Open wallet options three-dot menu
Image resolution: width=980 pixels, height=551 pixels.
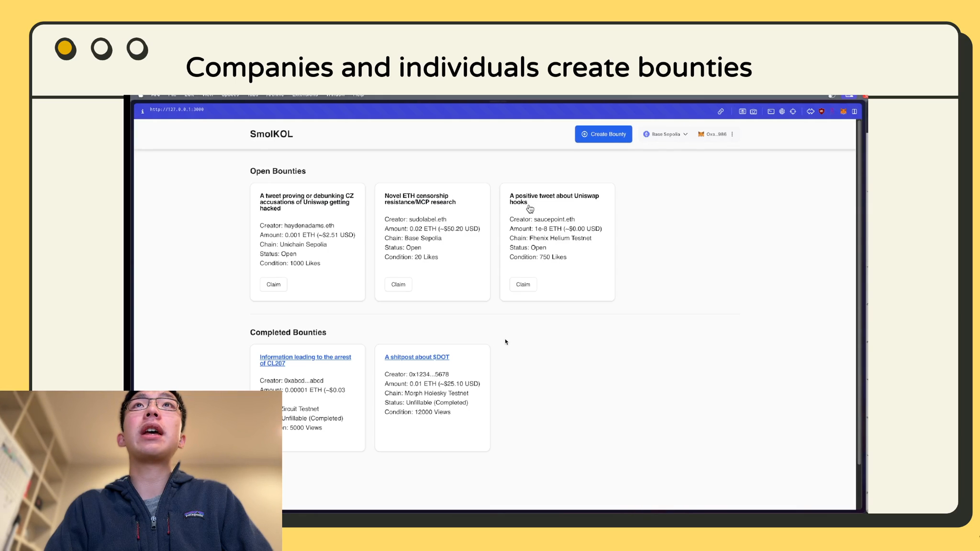point(732,134)
